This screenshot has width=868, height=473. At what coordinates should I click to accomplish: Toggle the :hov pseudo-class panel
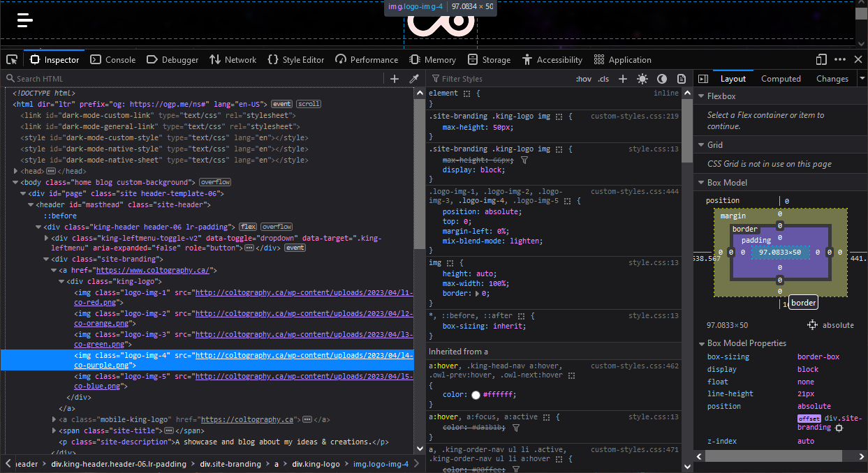(583, 79)
